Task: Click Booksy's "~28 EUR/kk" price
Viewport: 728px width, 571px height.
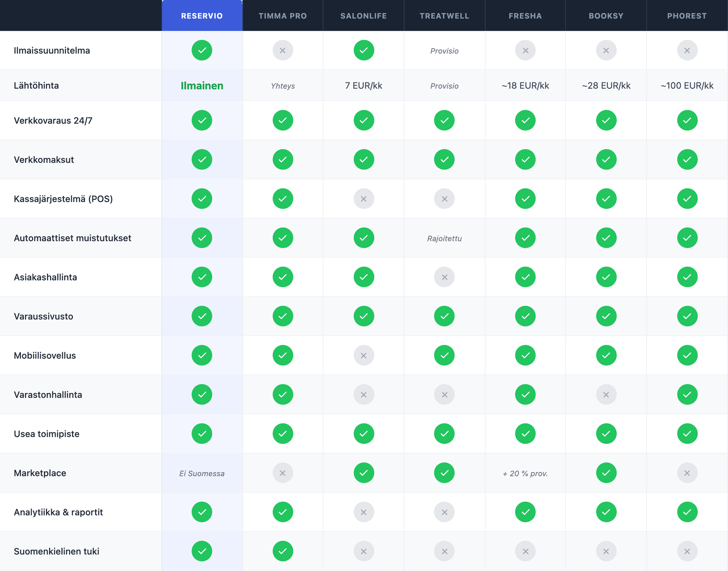Action: pos(606,86)
